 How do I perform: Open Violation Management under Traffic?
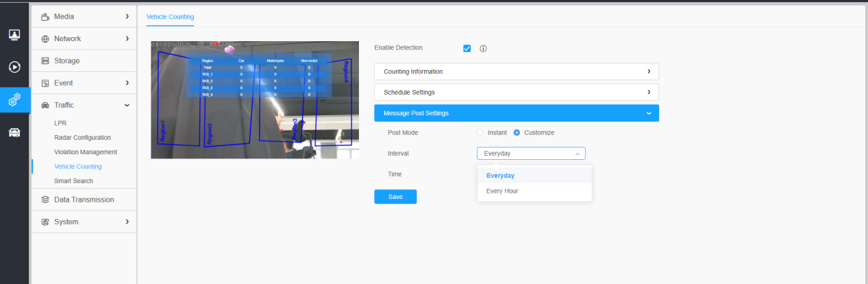(86, 152)
